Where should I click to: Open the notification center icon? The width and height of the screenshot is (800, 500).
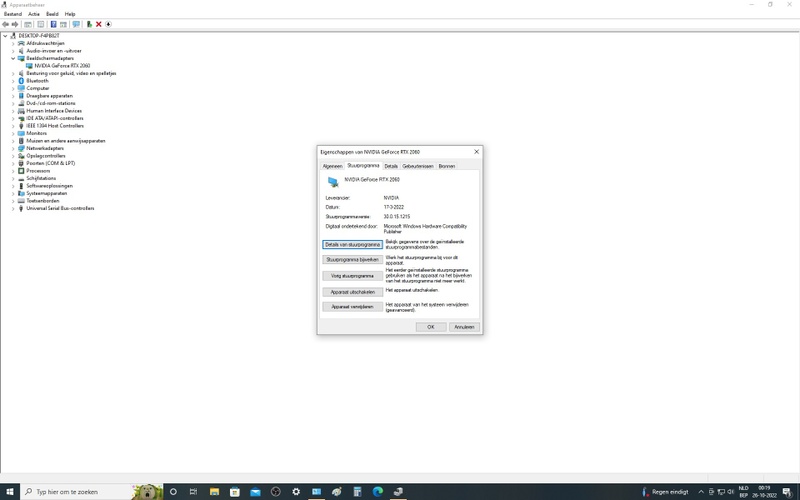click(x=787, y=492)
